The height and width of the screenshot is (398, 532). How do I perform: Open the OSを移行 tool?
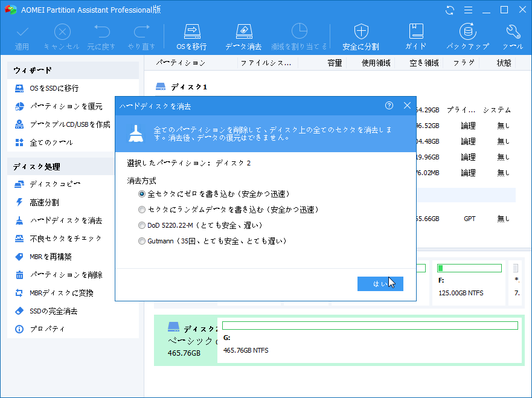point(191,37)
